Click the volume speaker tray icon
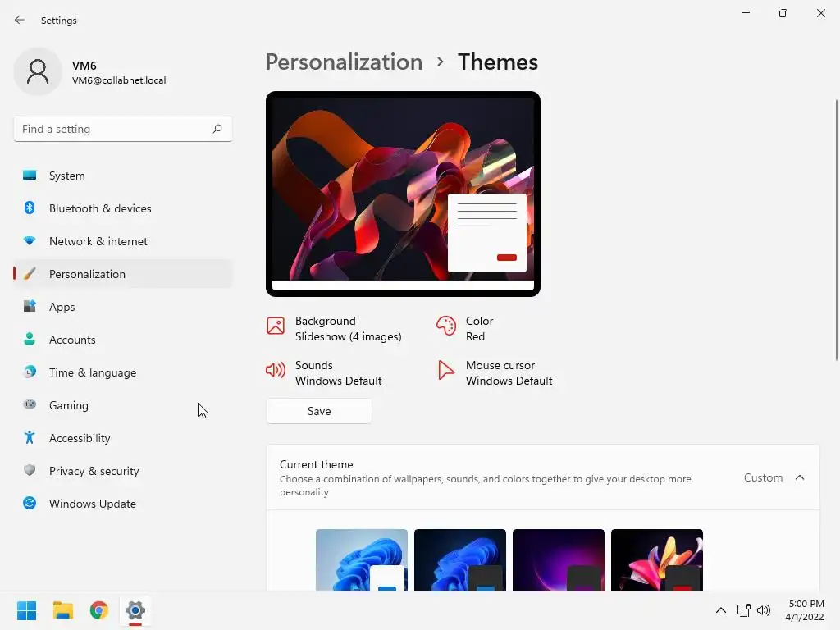The height and width of the screenshot is (630, 840). [764, 610]
